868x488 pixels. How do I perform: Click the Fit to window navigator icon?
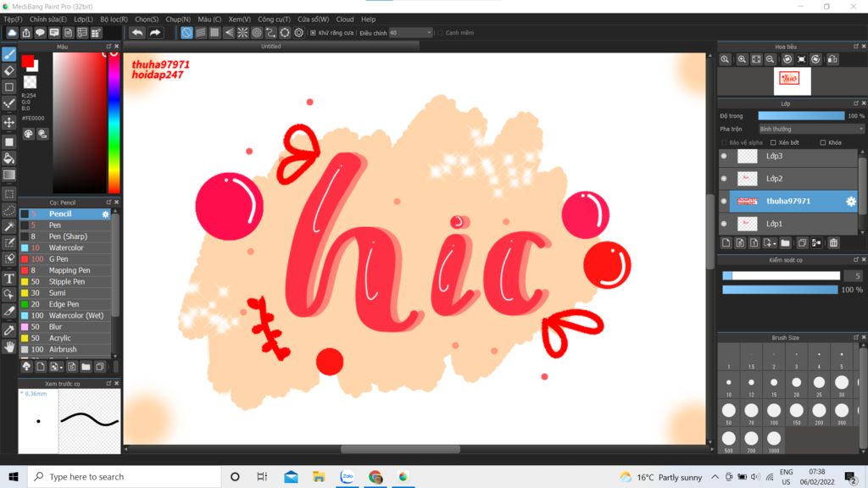[756, 59]
